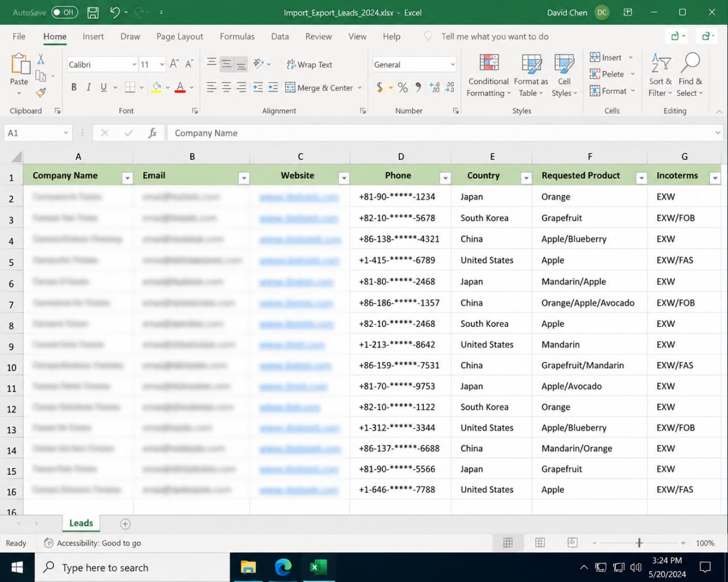The height and width of the screenshot is (582, 728).
Task: Click the Undo arrow icon
Action: coord(115,12)
